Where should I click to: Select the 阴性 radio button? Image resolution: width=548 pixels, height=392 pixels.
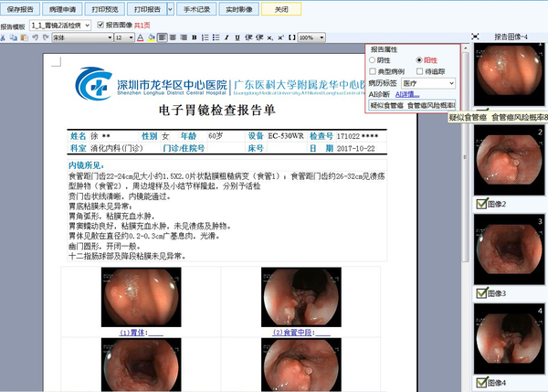(x=374, y=59)
